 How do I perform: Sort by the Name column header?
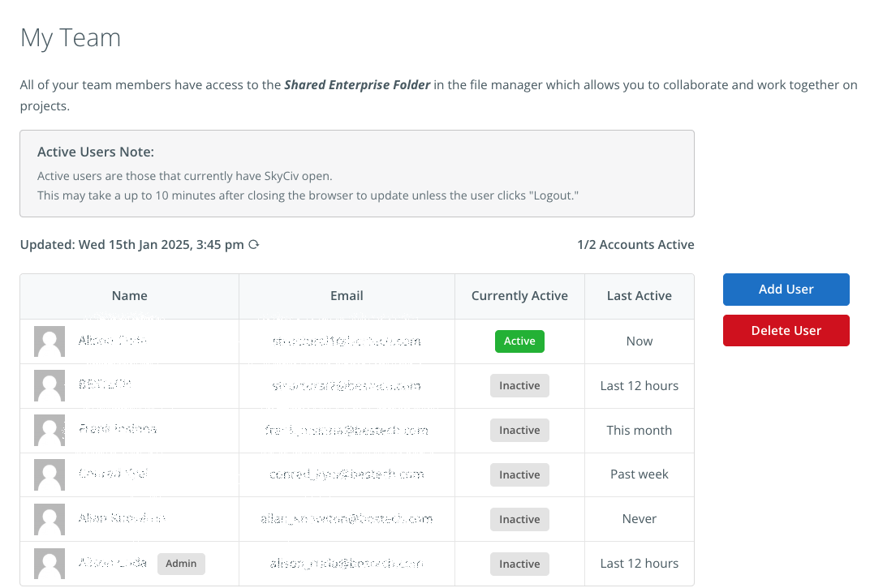point(130,296)
